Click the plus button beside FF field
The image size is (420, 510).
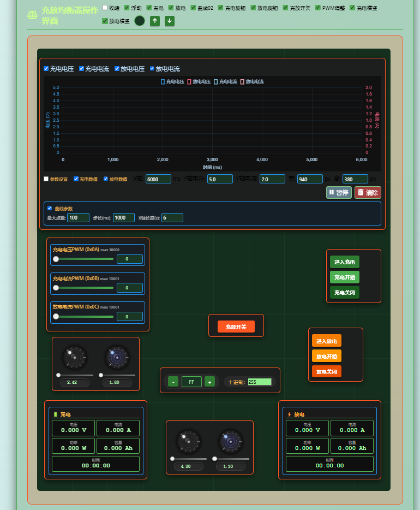209,382
